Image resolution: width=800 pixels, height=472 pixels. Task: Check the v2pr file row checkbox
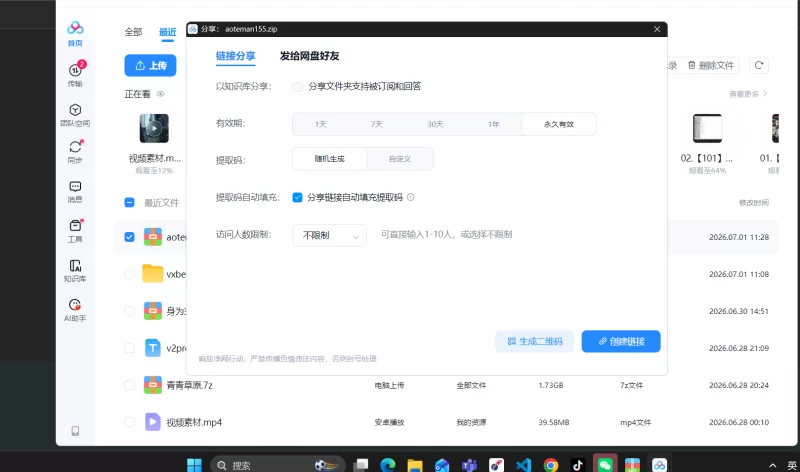129,348
